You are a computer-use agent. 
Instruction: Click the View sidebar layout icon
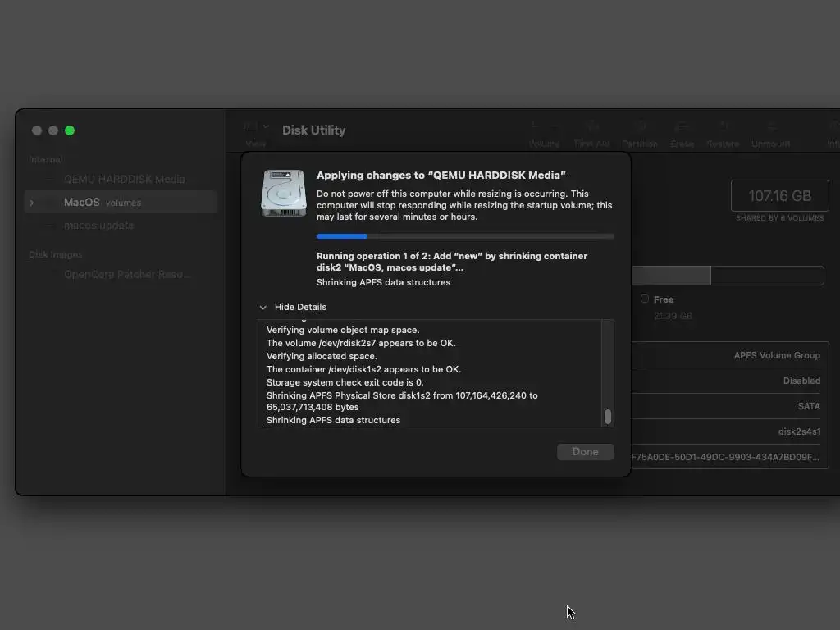(250, 126)
